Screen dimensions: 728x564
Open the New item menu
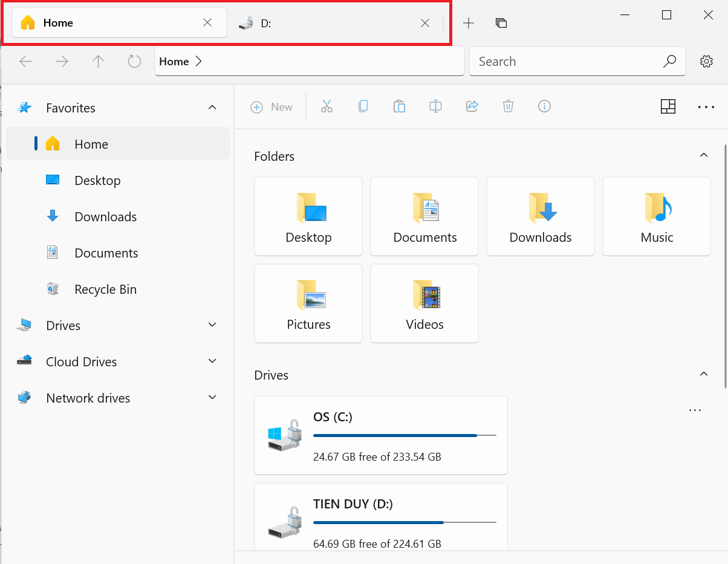[x=271, y=106]
